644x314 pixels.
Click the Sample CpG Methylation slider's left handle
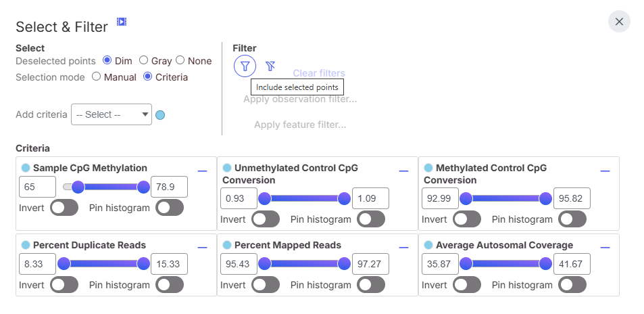pos(78,187)
